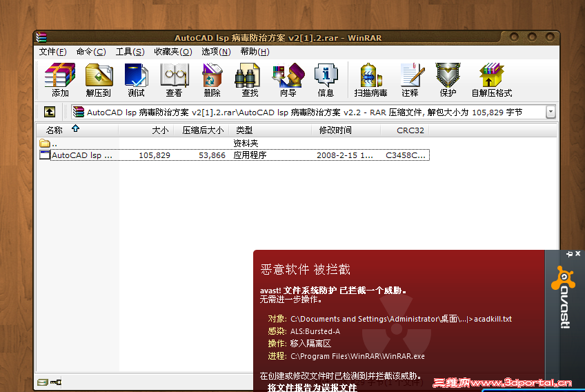
Task: Click the '2008-2-15 1...' modified date cell
Action: (x=345, y=155)
